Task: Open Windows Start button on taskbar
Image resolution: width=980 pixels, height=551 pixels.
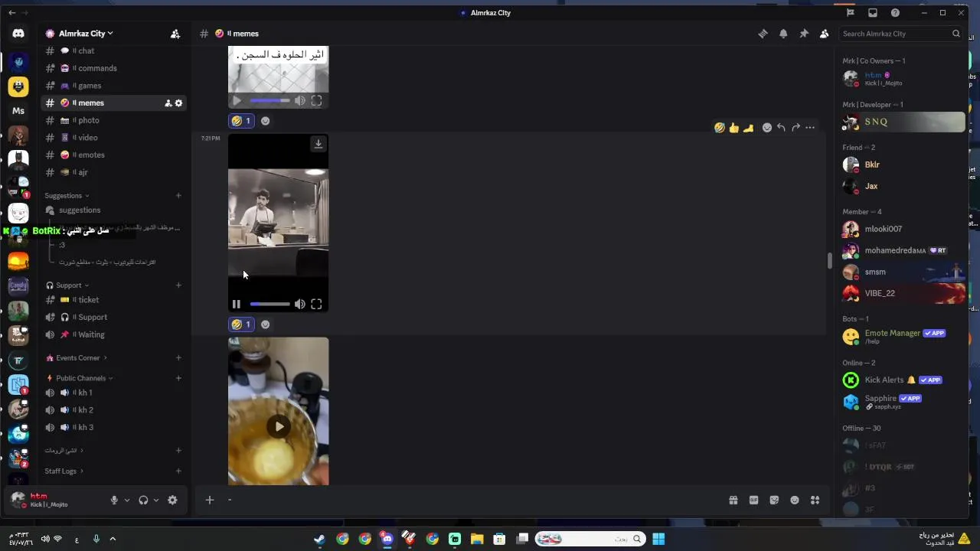Action: [658, 539]
